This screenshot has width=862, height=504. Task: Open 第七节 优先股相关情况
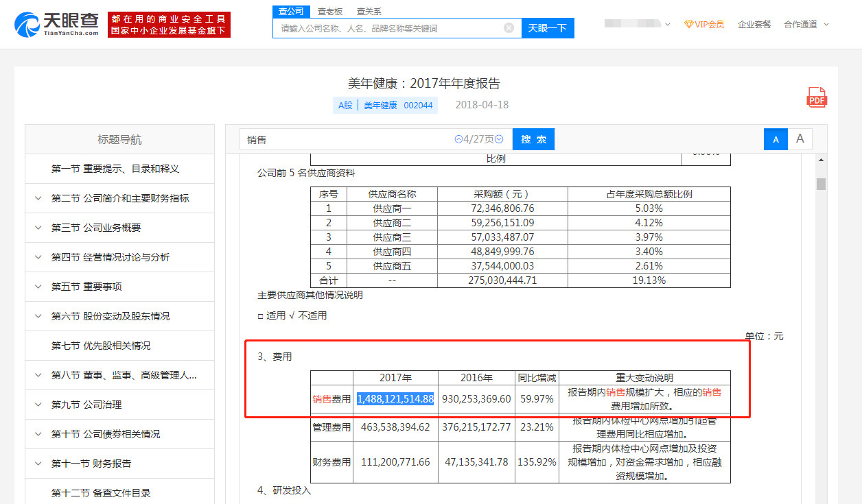pyautogui.click(x=119, y=346)
